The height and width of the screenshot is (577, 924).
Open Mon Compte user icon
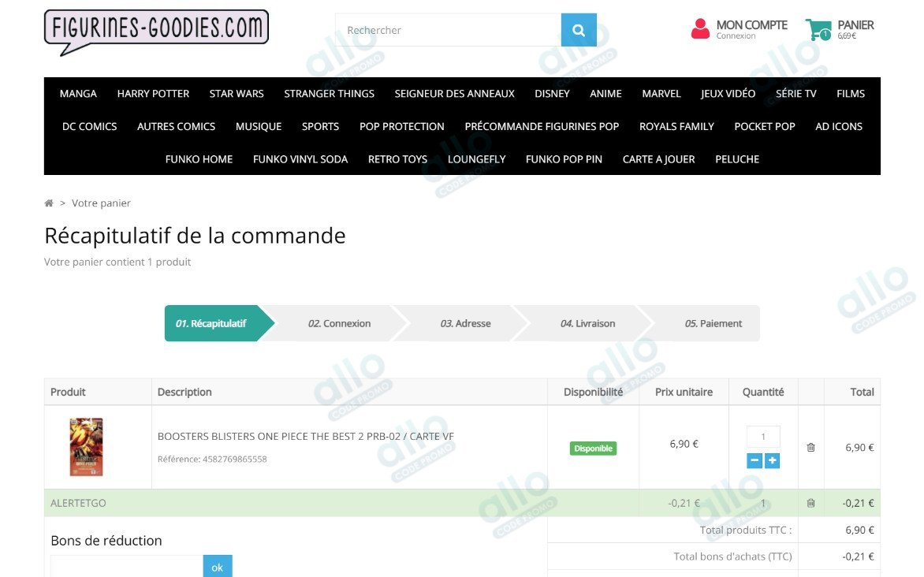pos(700,29)
